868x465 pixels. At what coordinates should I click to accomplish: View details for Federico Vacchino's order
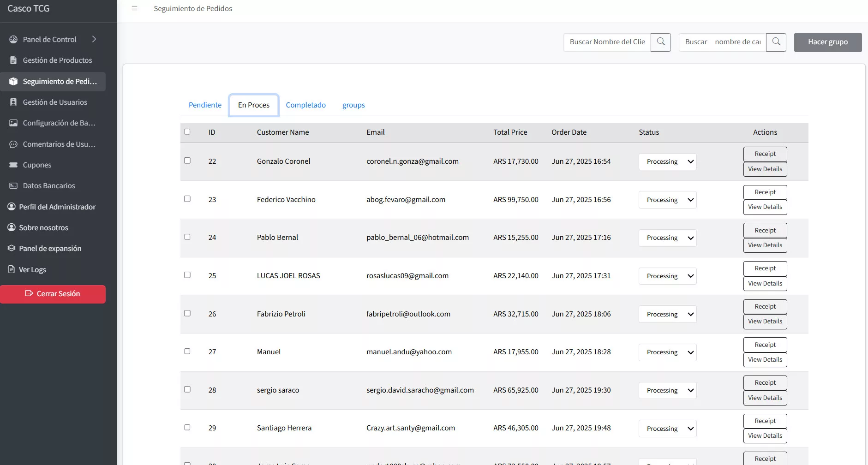click(765, 207)
